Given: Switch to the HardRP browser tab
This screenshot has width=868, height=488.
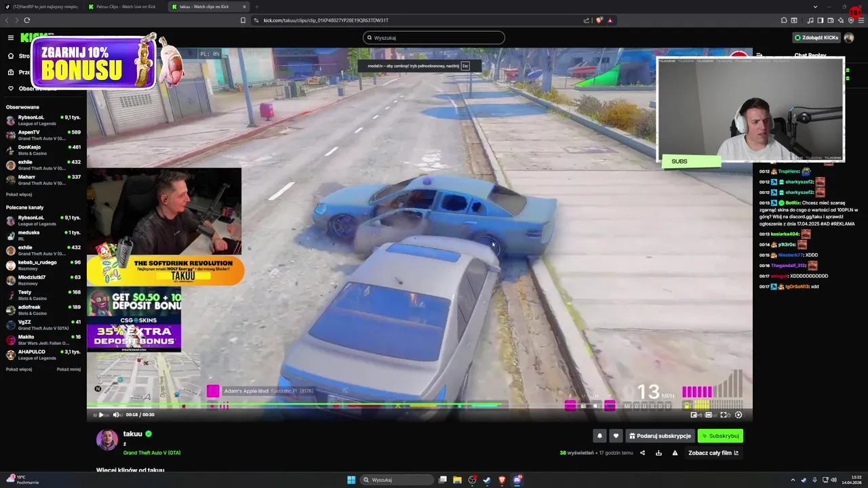Looking at the screenshot, I should [41, 6].
